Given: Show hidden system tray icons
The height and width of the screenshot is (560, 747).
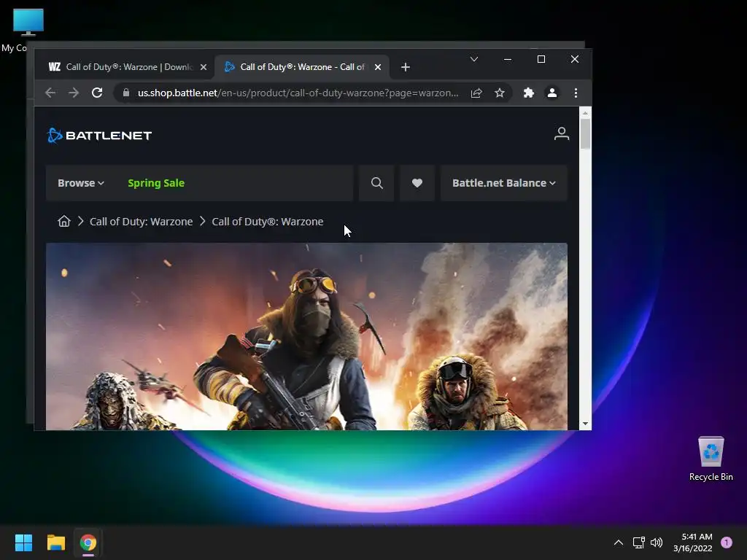Looking at the screenshot, I should pos(619,542).
